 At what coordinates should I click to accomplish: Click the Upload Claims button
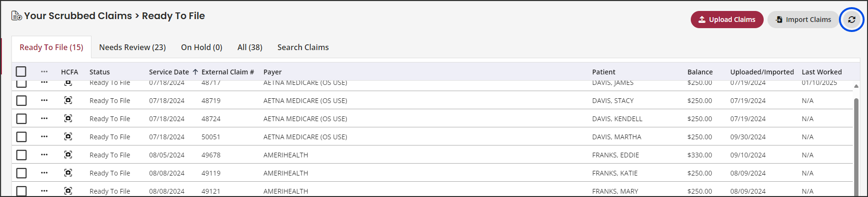point(727,20)
